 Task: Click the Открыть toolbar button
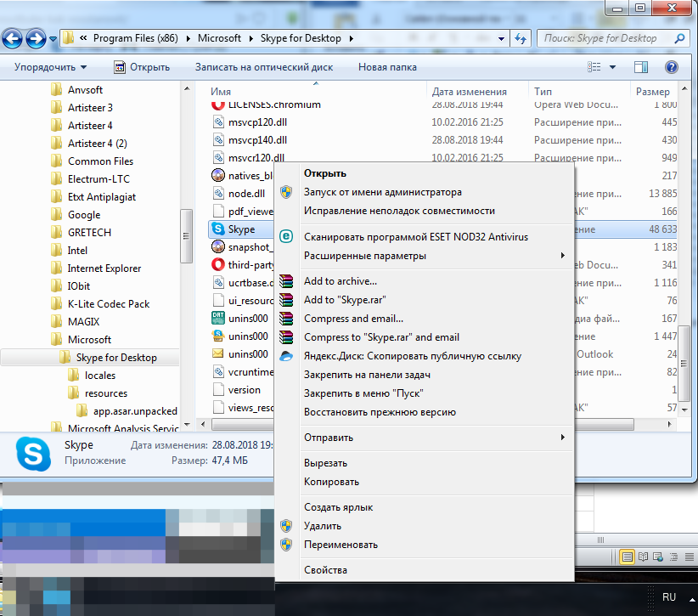pyautogui.click(x=142, y=67)
